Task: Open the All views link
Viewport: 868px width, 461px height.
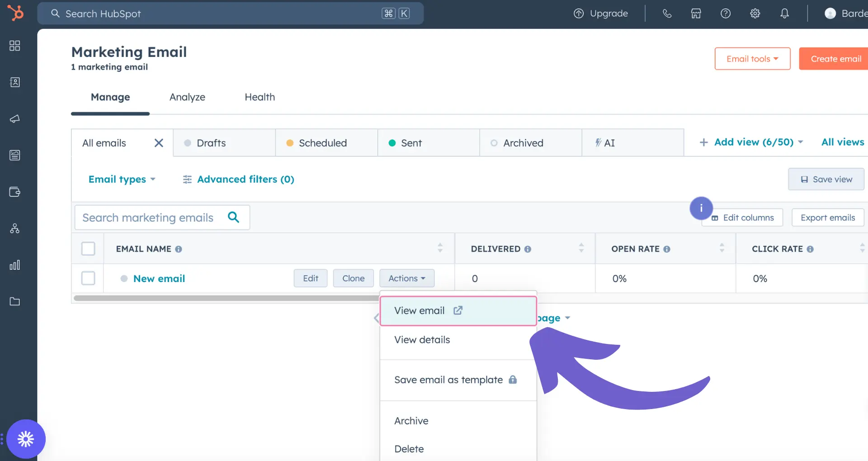Action: 843,142
